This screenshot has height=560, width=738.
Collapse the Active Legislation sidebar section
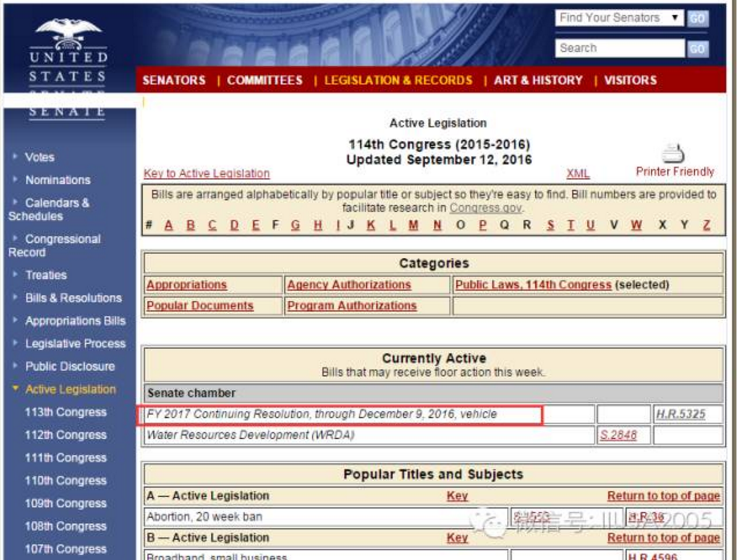pos(70,389)
